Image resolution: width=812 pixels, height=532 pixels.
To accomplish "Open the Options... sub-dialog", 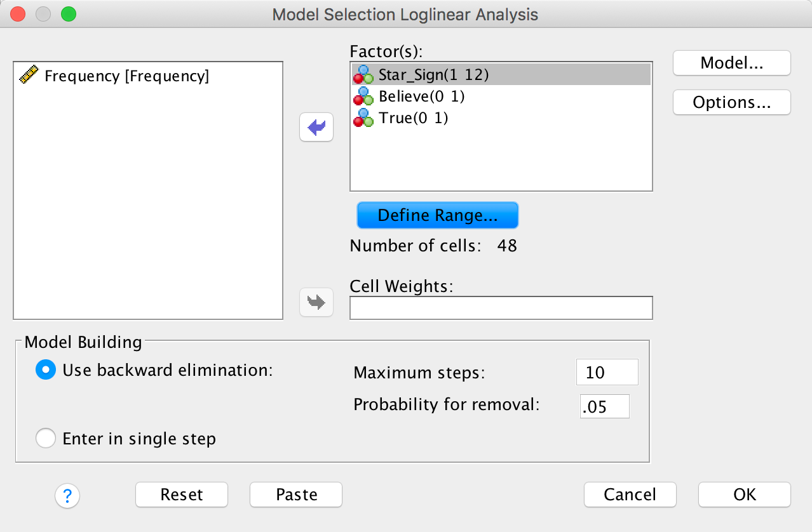I will 731,102.
